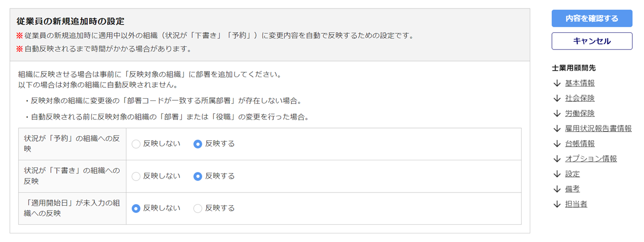Select 反映しない for 予約 organizations
Image resolution: width=644 pixels, height=242 pixels.
(x=136, y=144)
